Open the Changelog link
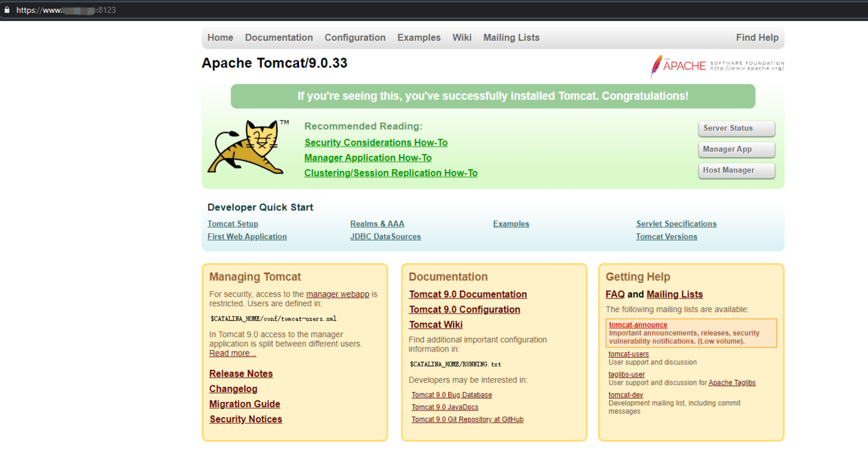The width and height of the screenshot is (868, 458). click(233, 389)
